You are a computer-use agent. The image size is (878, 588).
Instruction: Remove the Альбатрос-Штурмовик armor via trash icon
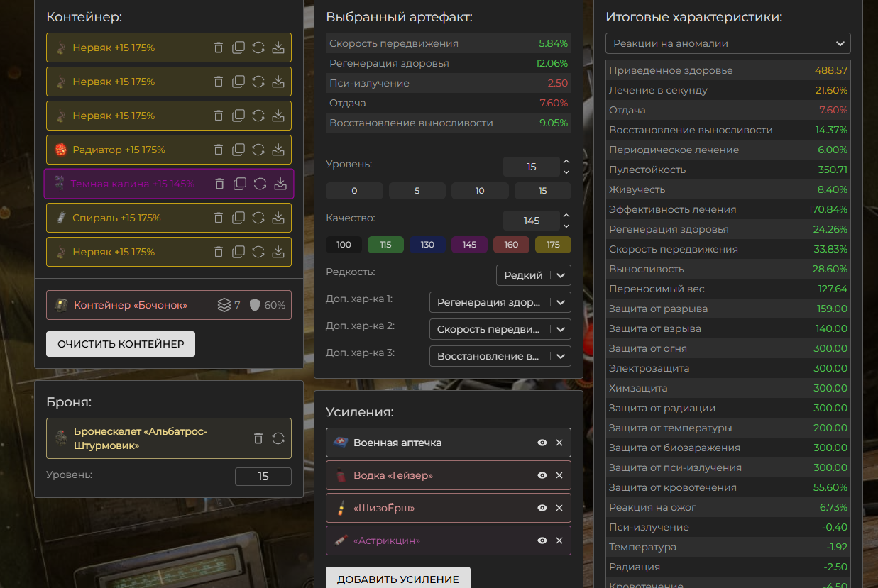pyautogui.click(x=258, y=438)
